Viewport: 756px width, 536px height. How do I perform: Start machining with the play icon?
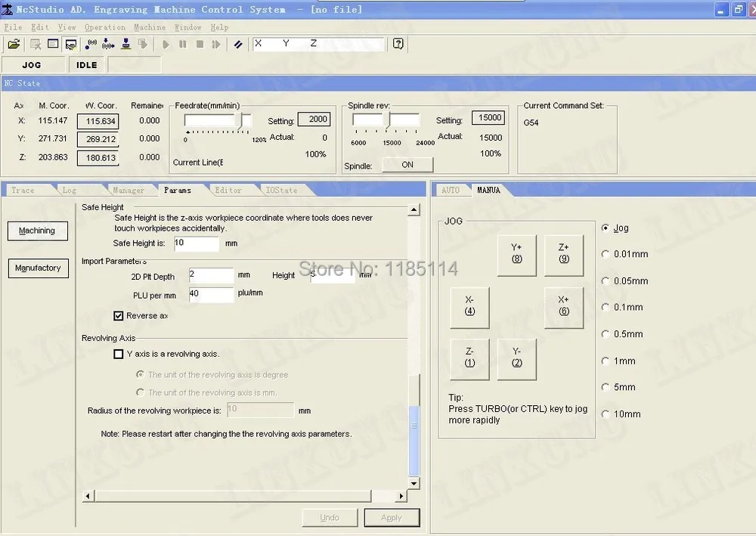[x=166, y=45]
